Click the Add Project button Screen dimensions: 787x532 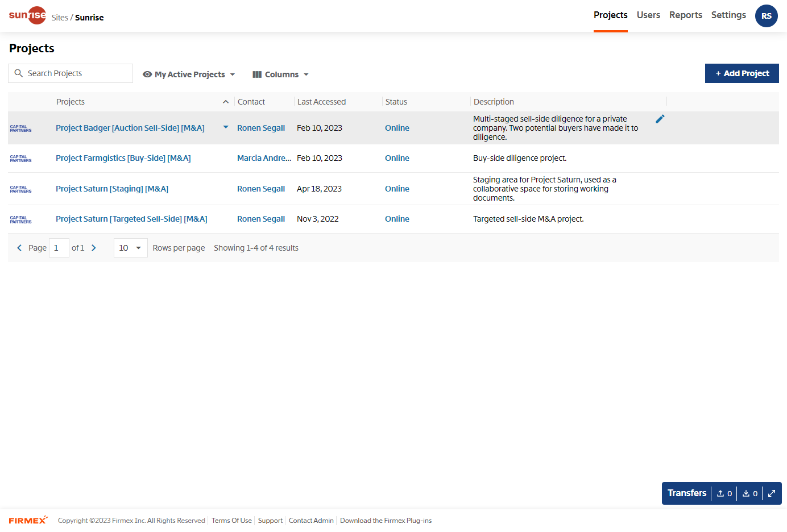point(742,73)
